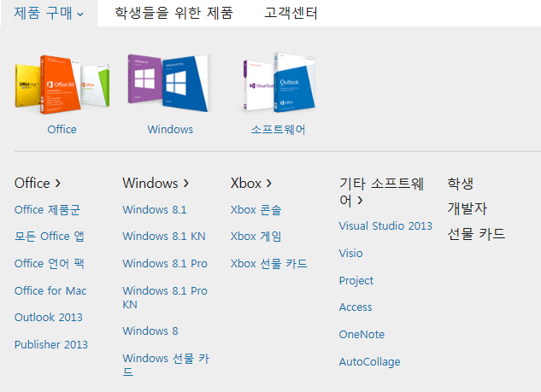Select the Access link
This screenshot has height=392, width=541.
tap(356, 307)
